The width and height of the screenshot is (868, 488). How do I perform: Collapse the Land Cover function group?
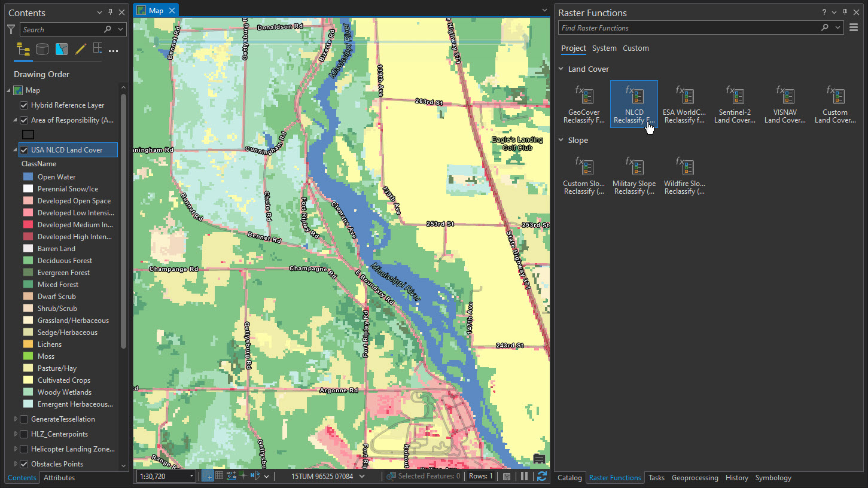(561, 69)
